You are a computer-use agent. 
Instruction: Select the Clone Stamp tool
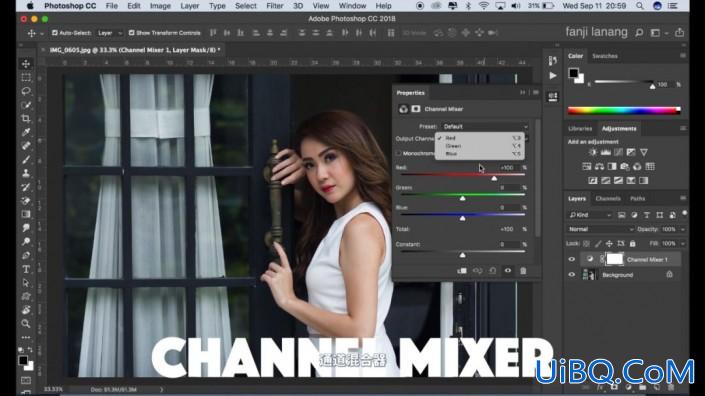26,173
